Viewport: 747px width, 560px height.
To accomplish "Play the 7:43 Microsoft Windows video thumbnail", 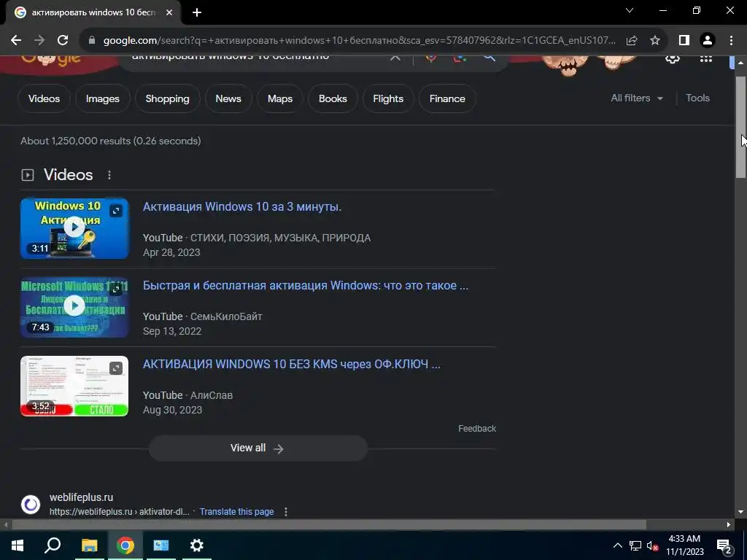I will point(74,307).
